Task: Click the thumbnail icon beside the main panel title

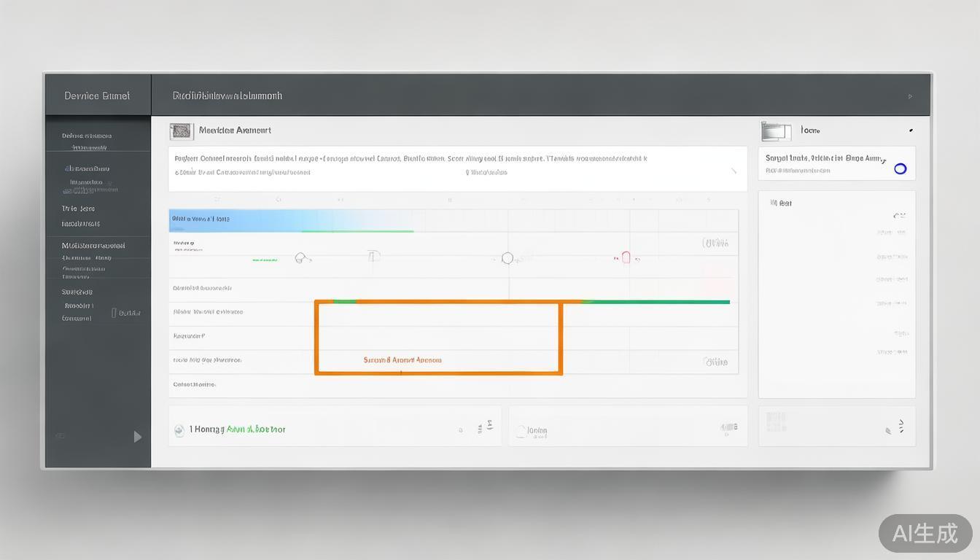Action: click(181, 131)
